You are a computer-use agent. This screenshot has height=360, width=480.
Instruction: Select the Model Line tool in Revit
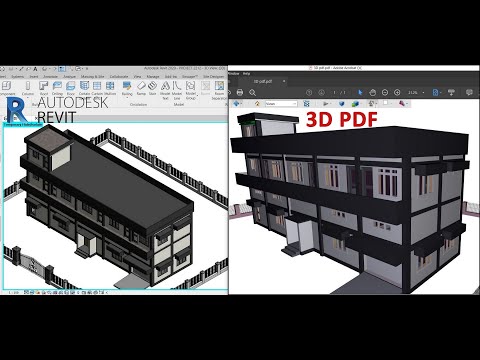[x=177, y=91]
